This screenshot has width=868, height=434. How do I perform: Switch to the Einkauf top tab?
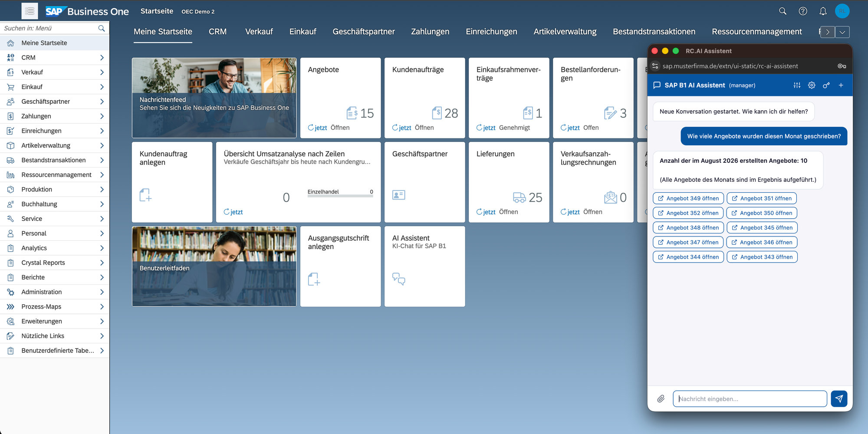pyautogui.click(x=302, y=32)
